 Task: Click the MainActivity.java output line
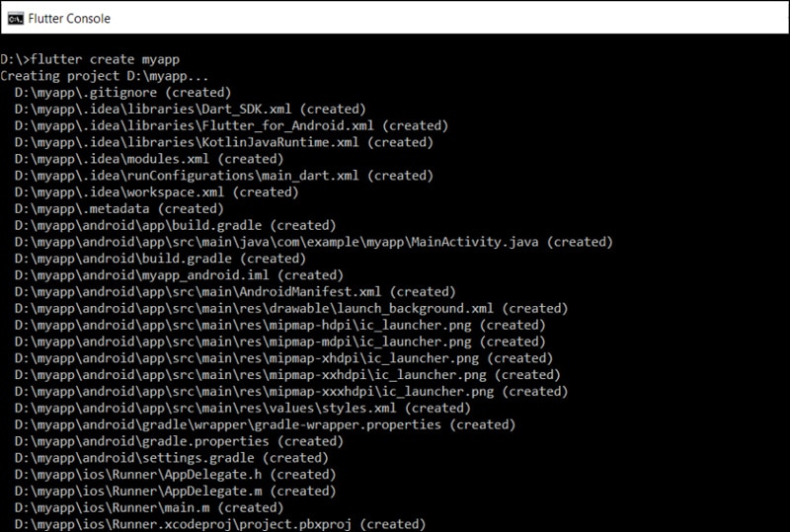tap(313, 242)
